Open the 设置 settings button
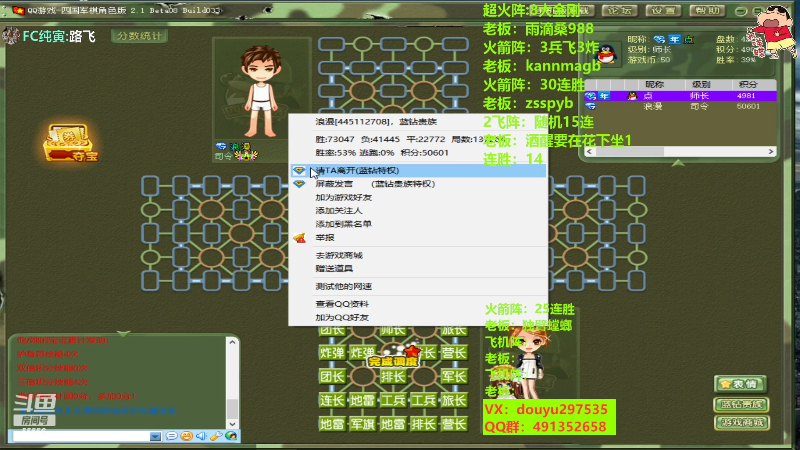Viewport: 800px width, 450px height. coord(663,10)
